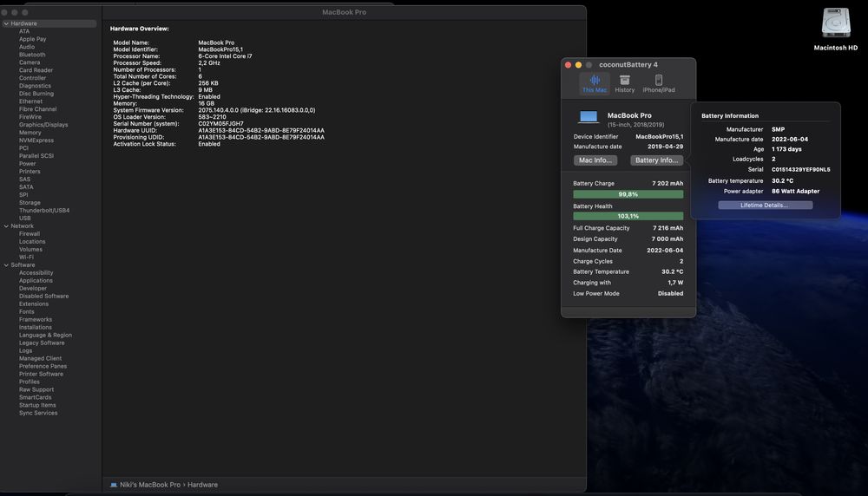This screenshot has width=868, height=496.
Task: Select Ethernet in the sidebar
Action: point(30,101)
